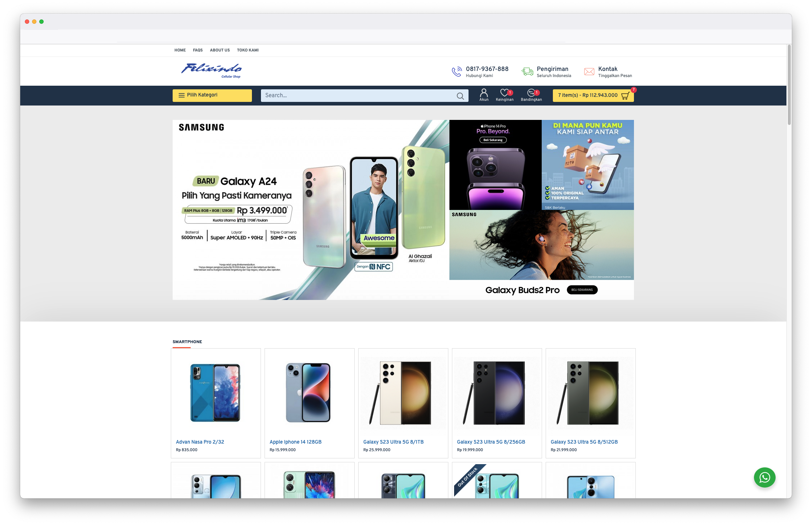
Task: Open the Galaxy S23 Ultra 8/1TB product image
Action: 403,393
